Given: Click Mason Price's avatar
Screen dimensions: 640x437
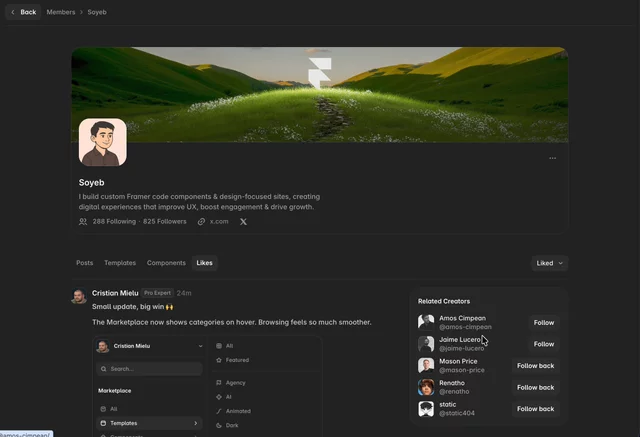Looking at the screenshot, I should tap(426, 366).
